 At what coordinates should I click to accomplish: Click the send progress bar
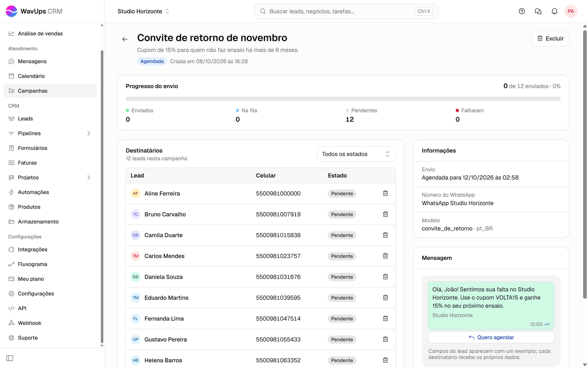point(343,99)
